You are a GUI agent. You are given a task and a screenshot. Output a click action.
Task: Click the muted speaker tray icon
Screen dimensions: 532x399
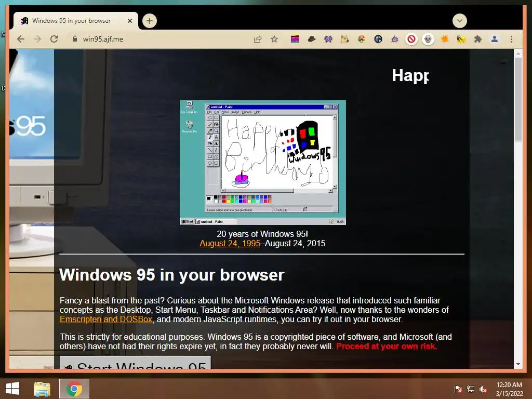[483, 389]
